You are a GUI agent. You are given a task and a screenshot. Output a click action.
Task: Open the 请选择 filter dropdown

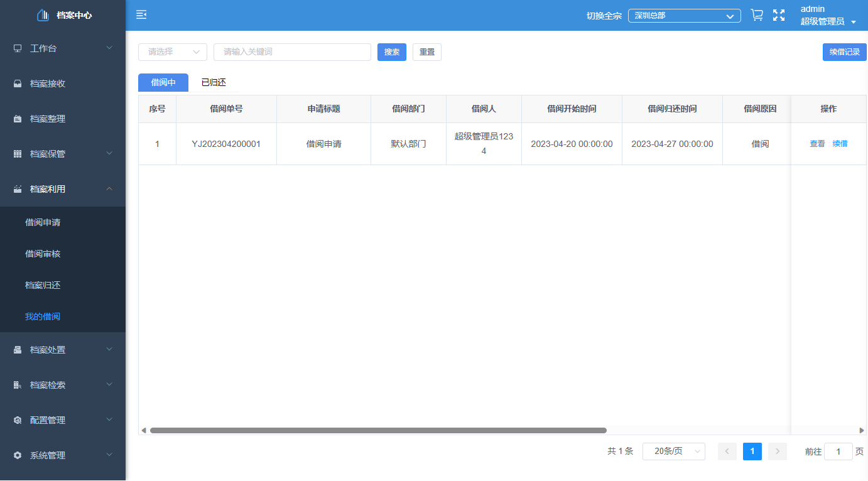(x=172, y=52)
